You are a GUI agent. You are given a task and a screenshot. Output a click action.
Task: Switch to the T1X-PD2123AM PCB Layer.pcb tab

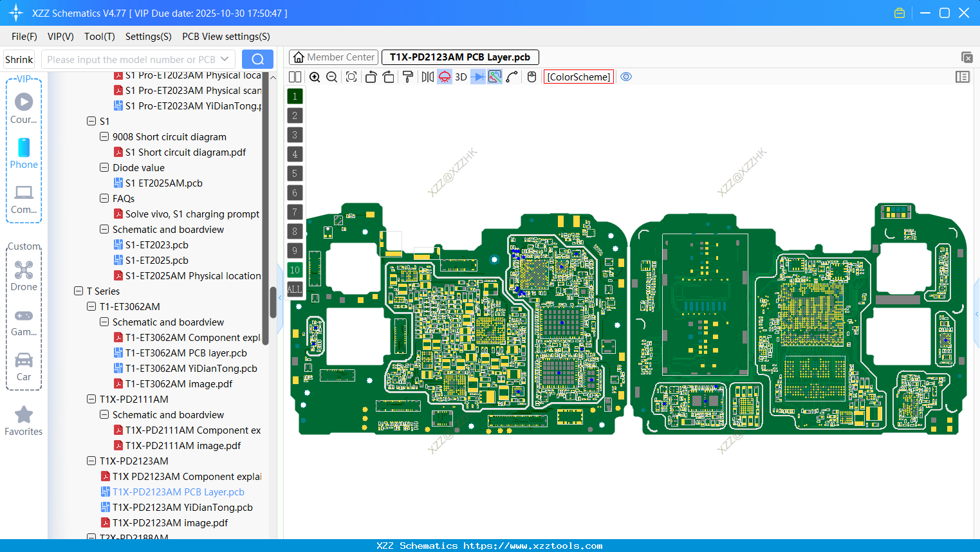point(459,57)
